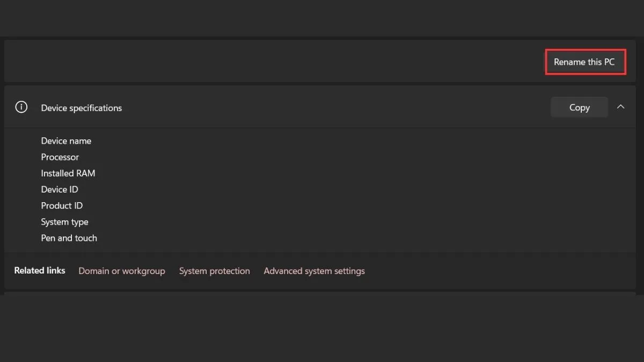Click the Related links label
The height and width of the screenshot is (362, 644).
point(40,271)
